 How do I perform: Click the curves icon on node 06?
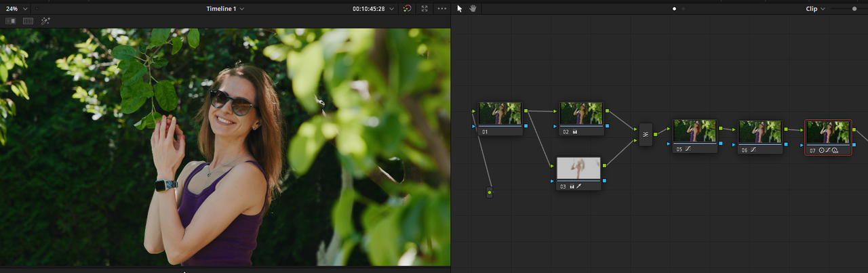753,150
